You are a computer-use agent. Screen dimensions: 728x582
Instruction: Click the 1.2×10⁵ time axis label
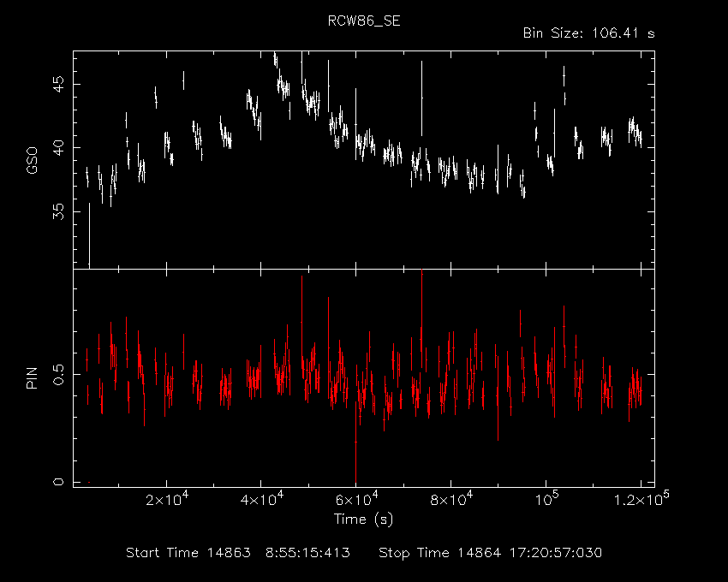point(641,499)
